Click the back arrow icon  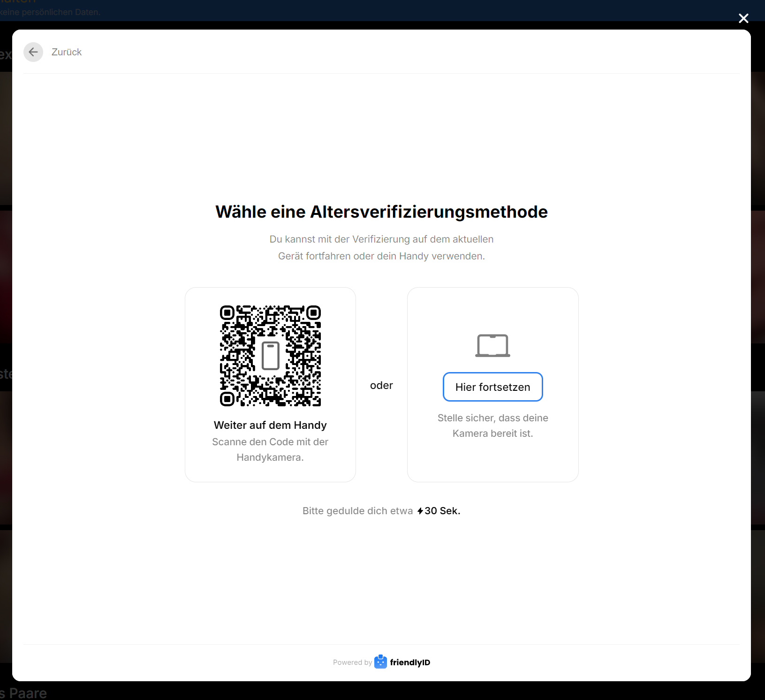(x=33, y=52)
